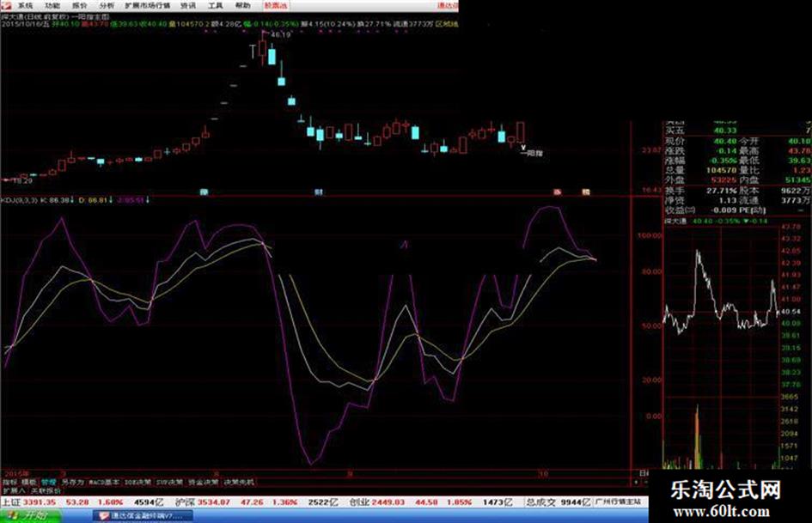
Task: Select the 模板 tab at the bottom
Action: [29, 482]
